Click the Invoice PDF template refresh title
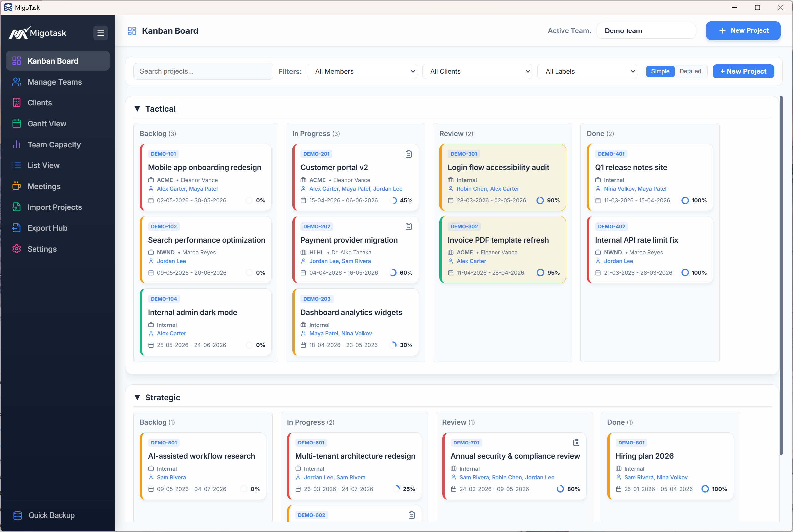The image size is (793, 532). (x=498, y=240)
